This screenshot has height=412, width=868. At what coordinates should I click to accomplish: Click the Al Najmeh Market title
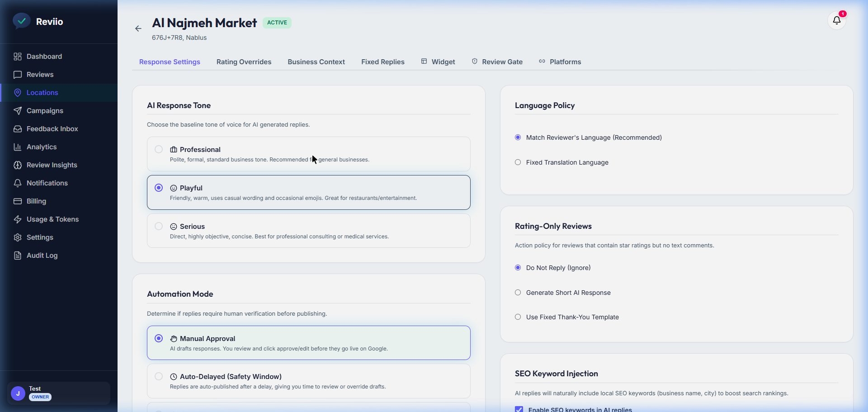pyautogui.click(x=204, y=23)
